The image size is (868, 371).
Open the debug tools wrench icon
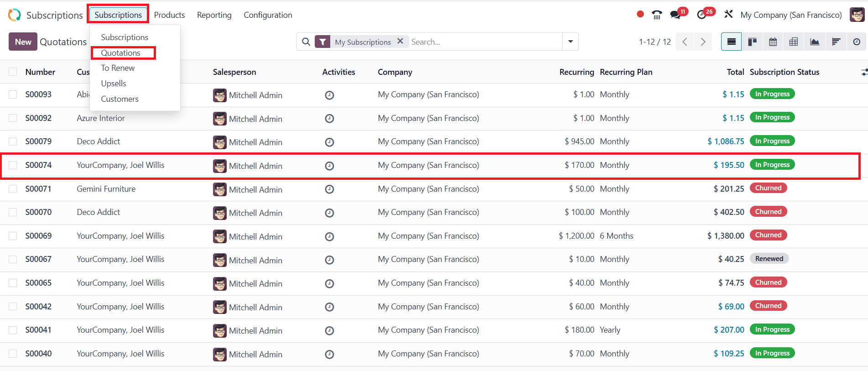(728, 14)
